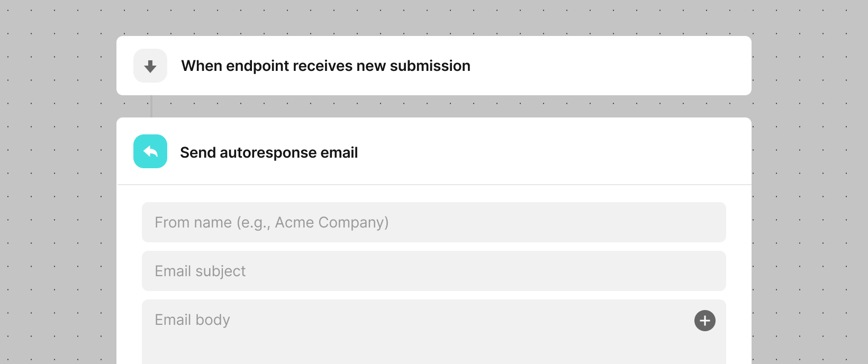Click the teal reply arrow icon
The height and width of the screenshot is (364, 868).
(150, 151)
